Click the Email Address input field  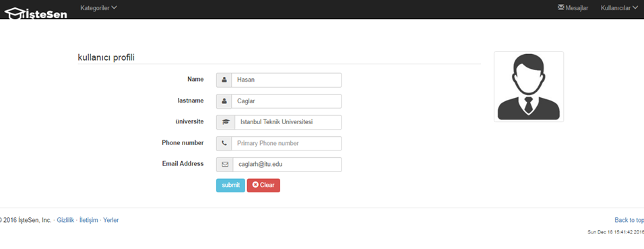287,164
